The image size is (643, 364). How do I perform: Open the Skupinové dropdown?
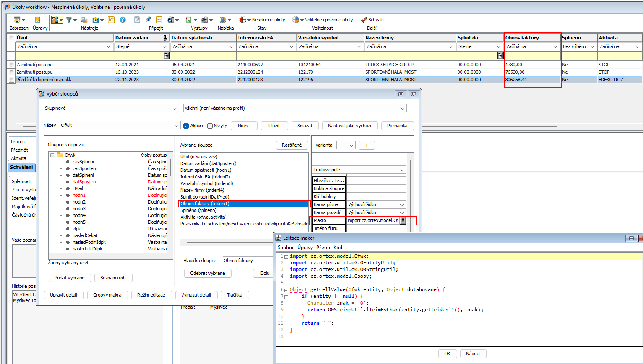111,108
